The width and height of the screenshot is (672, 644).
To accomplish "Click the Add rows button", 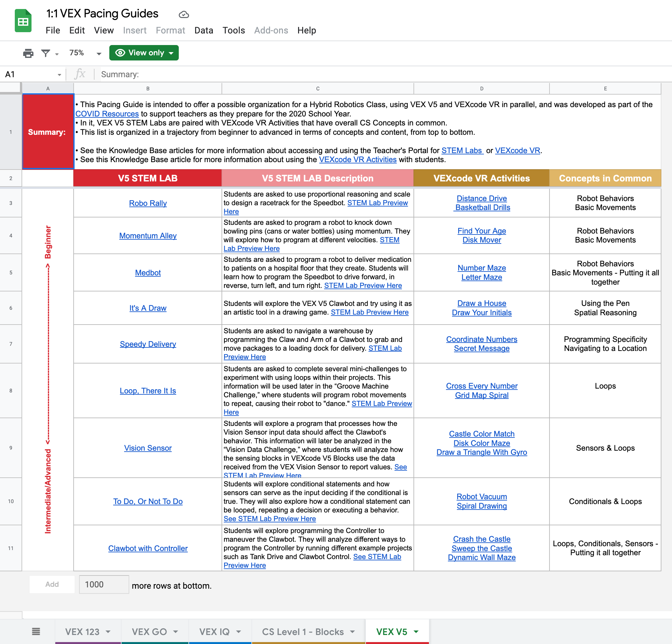I will point(52,584).
